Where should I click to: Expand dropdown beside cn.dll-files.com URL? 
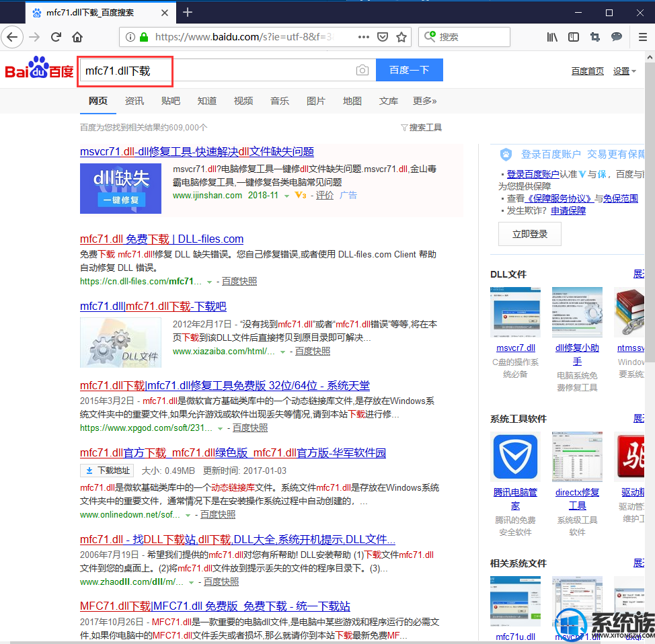click(x=209, y=282)
